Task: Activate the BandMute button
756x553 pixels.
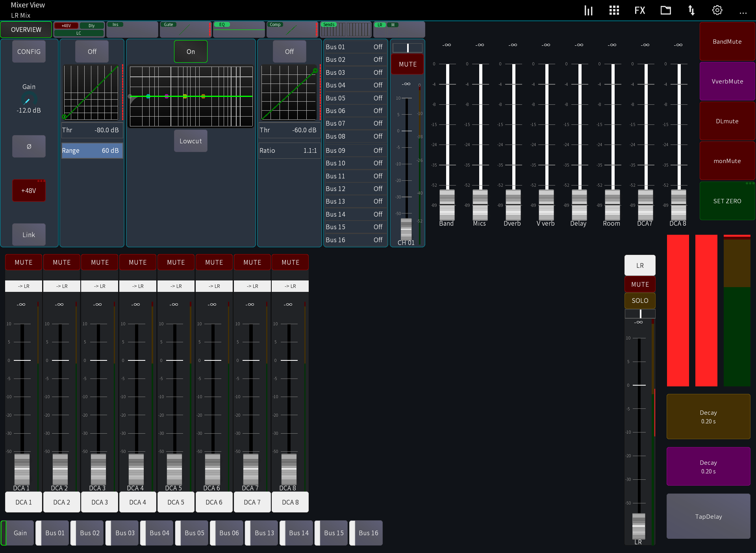Action: tap(727, 41)
